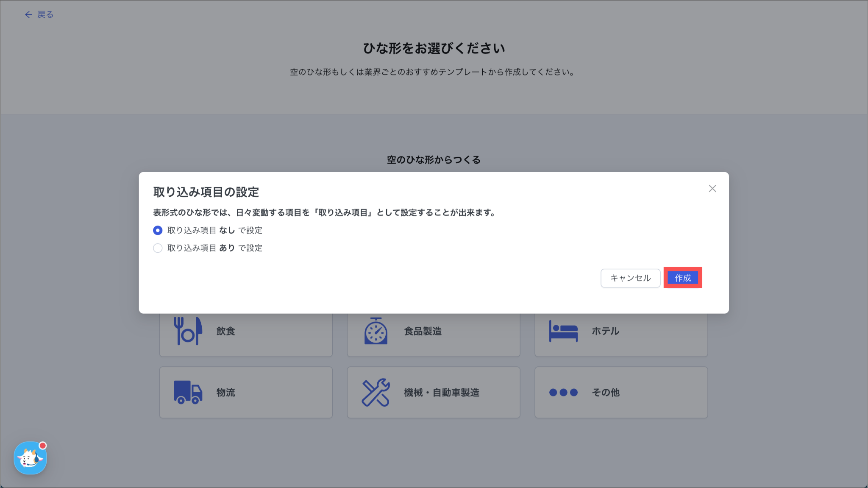Screen dimensions: 868x488
Task: Click the bed icon for ホテル
Action: point(563,331)
